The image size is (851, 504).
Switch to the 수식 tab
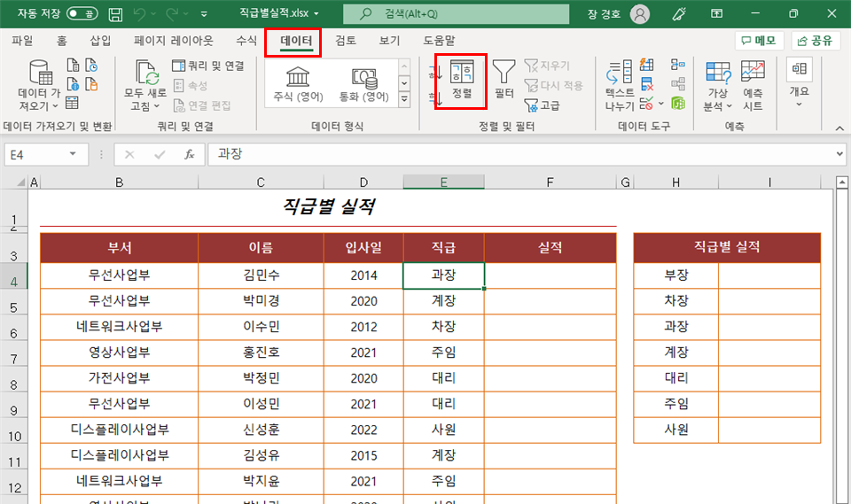pyautogui.click(x=246, y=41)
